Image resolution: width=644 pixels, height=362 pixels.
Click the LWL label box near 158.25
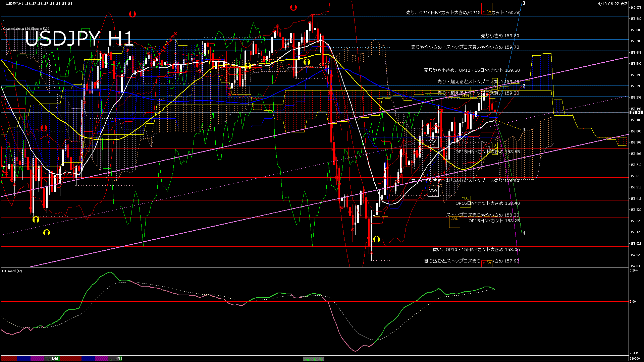(x=454, y=219)
